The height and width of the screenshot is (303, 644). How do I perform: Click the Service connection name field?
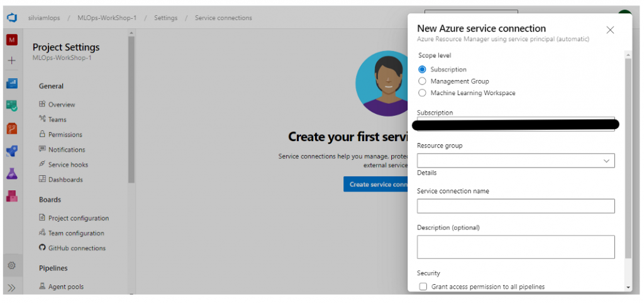coord(516,206)
